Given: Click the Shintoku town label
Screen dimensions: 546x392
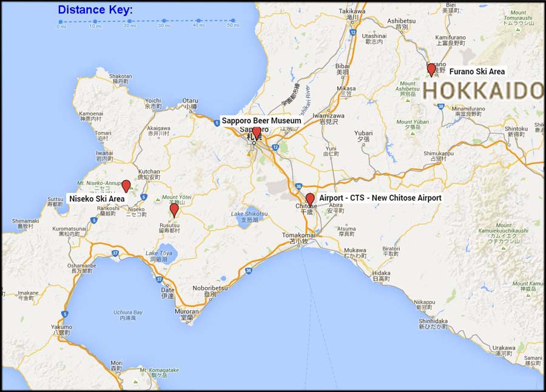Looking at the screenshot, I should pyautogui.click(x=516, y=131).
